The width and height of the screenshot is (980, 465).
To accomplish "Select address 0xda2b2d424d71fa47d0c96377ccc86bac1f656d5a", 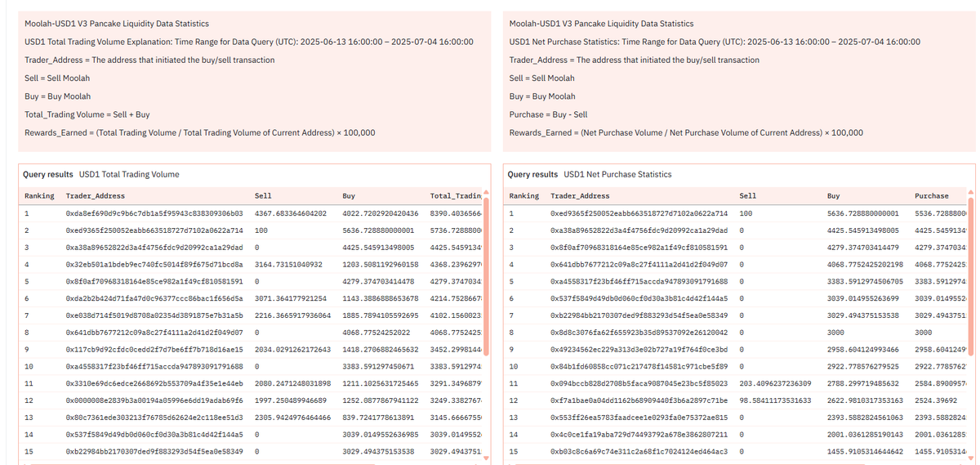I will 154,298.
